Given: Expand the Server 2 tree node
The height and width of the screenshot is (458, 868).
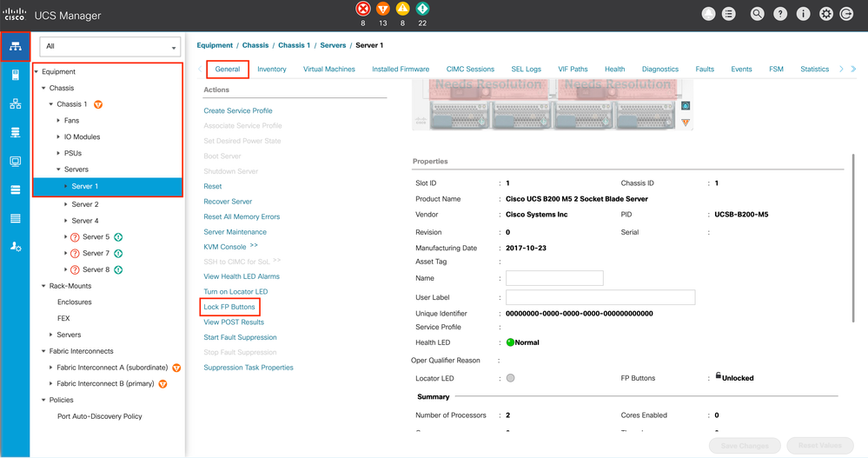Looking at the screenshot, I should tap(66, 204).
